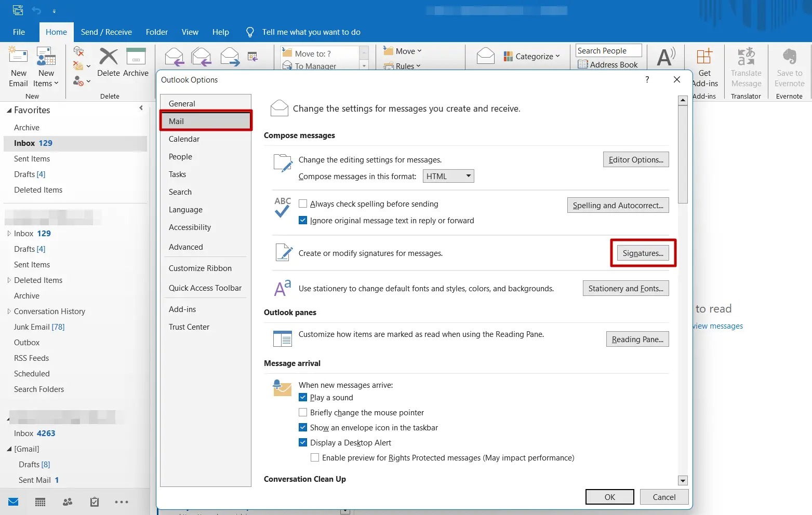Click the Editor Options button
The image size is (812, 515).
[x=635, y=159]
